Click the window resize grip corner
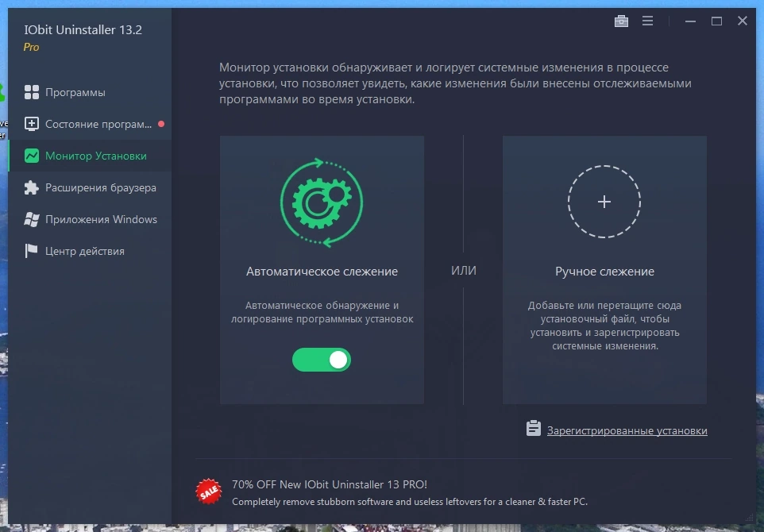Image resolution: width=764 pixels, height=532 pixels. (750, 516)
